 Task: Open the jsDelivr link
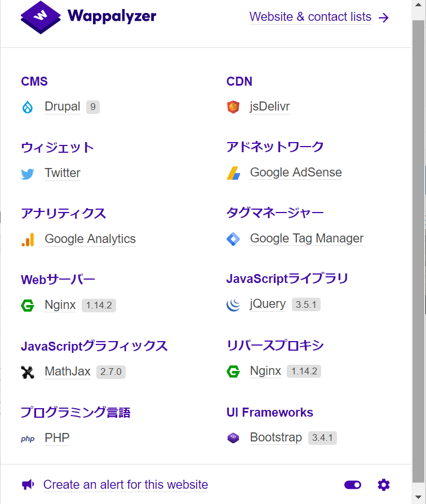pyautogui.click(x=270, y=107)
